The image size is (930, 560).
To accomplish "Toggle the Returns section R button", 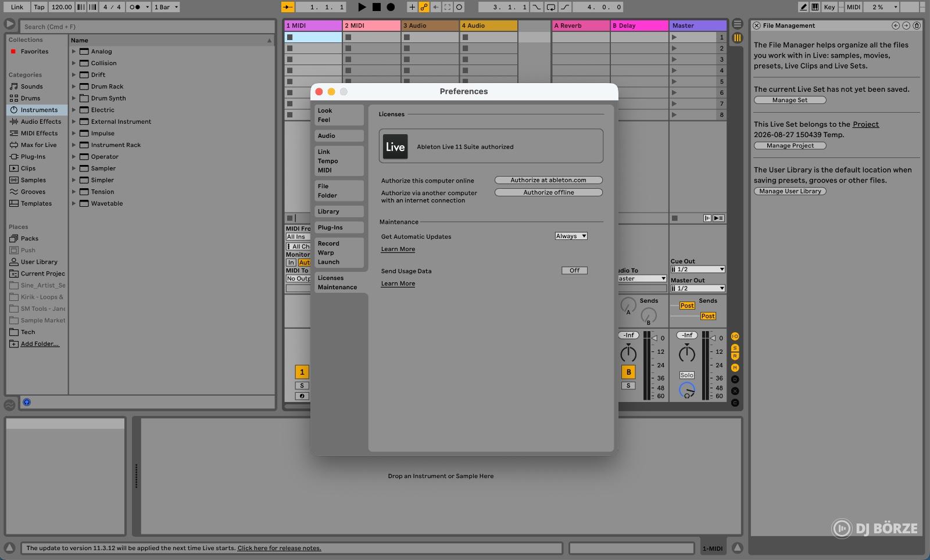I will pyautogui.click(x=735, y=356).
